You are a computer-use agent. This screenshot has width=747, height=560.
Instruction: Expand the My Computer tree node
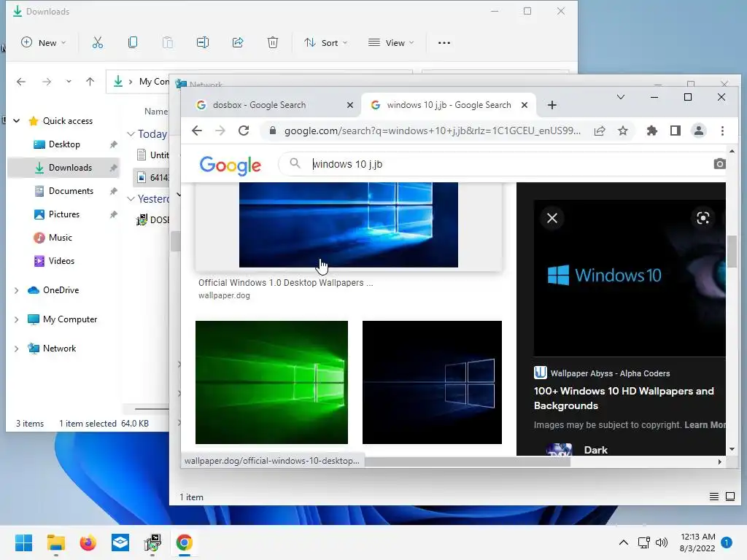17,319
